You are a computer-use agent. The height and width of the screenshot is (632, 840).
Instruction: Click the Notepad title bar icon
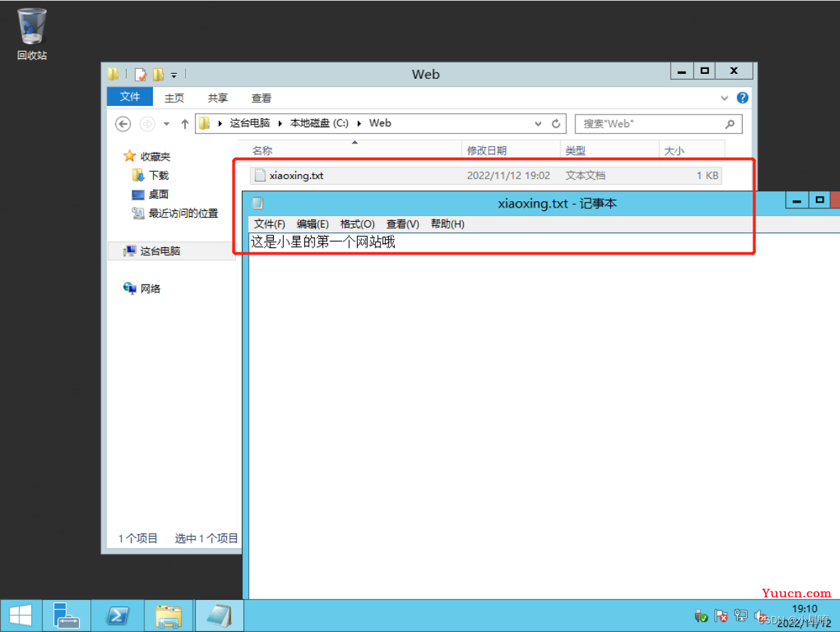(x=257, y=203)
